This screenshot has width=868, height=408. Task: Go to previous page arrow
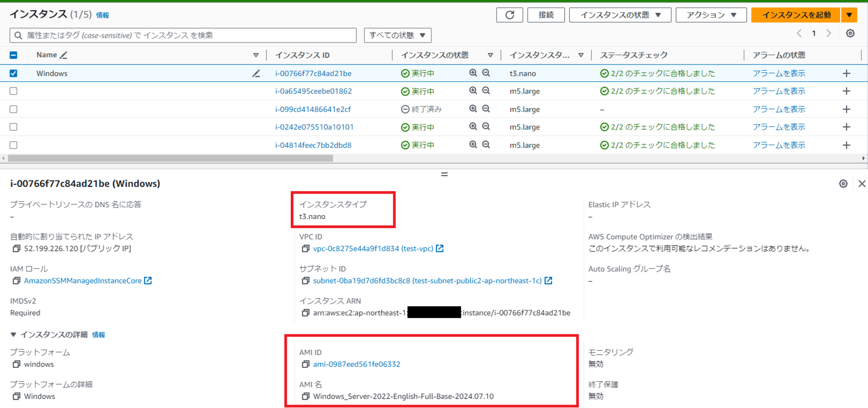(799, 33)
